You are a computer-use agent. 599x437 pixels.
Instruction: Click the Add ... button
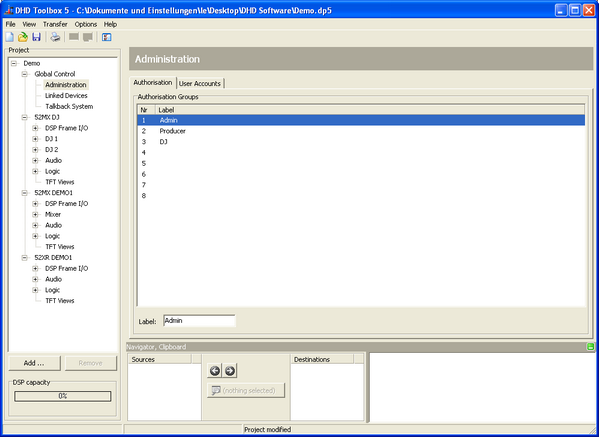click(34, 363)
